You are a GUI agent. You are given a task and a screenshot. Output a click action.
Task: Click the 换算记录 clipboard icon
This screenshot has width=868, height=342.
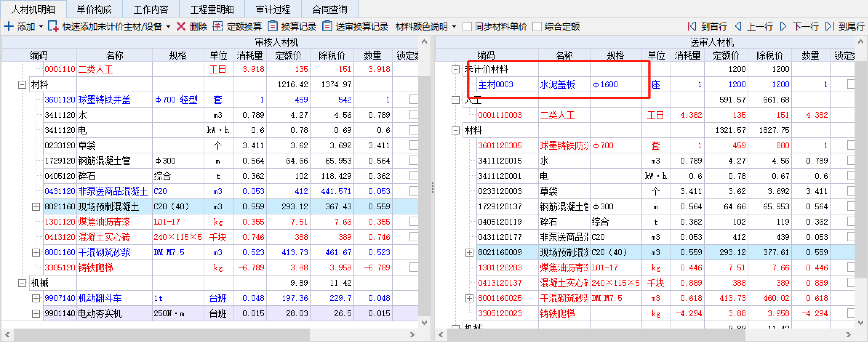click(272, 27)
